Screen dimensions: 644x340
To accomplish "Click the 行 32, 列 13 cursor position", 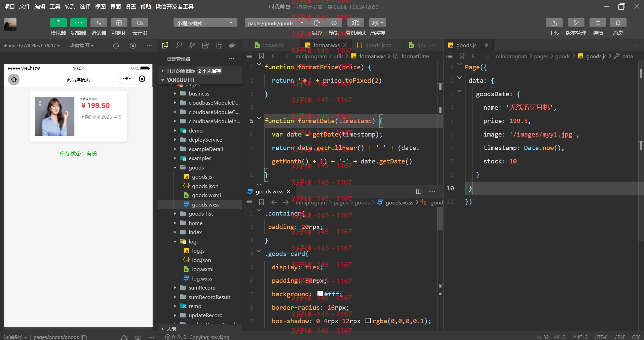I will click(551, 337).
